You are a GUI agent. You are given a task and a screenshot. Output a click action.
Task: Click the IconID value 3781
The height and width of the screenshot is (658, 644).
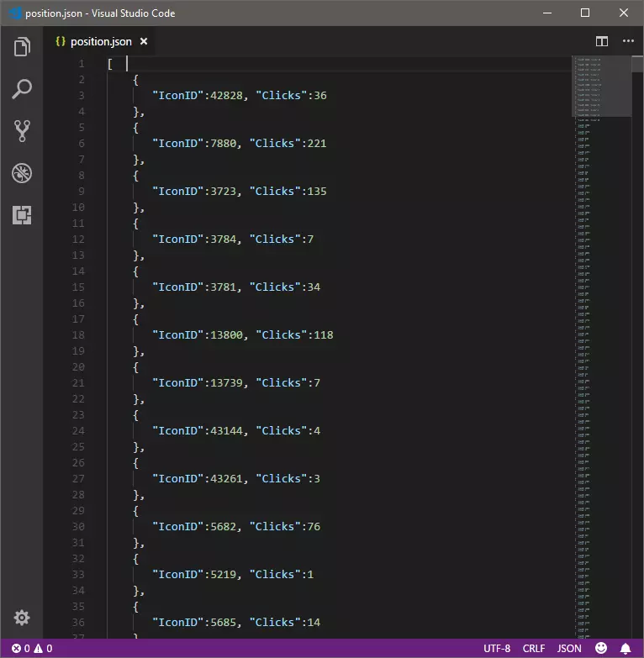[224, 287]
